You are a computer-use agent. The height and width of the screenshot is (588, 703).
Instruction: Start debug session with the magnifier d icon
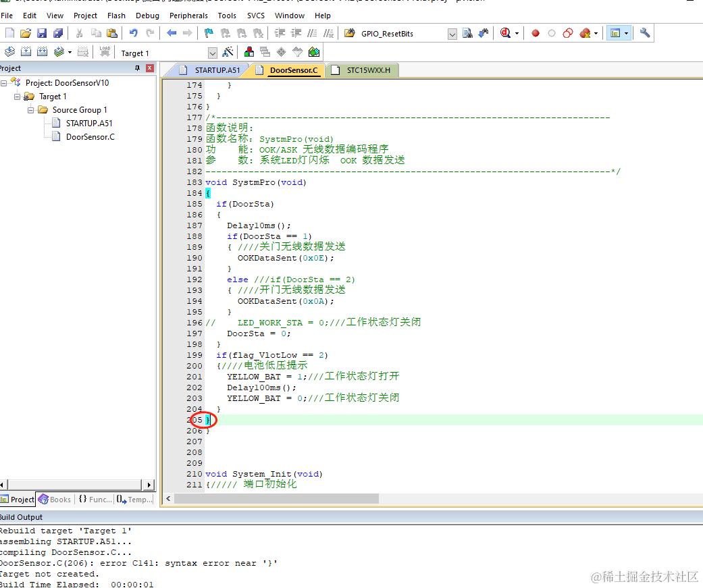point(505,33)
